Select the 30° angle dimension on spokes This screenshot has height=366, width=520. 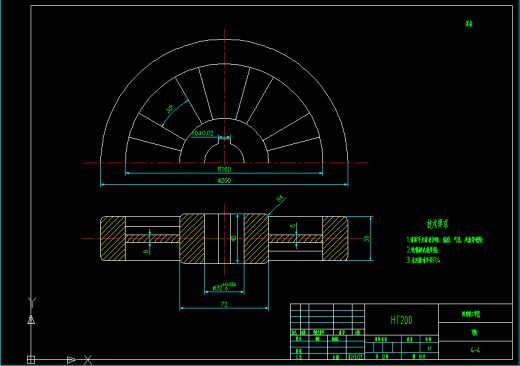pyautogui.click(x=170, y=109)
